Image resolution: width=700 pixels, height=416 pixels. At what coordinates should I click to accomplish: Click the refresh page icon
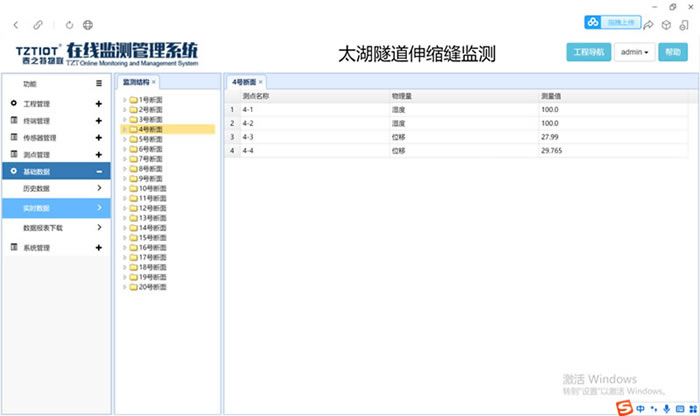click(69, 23)
